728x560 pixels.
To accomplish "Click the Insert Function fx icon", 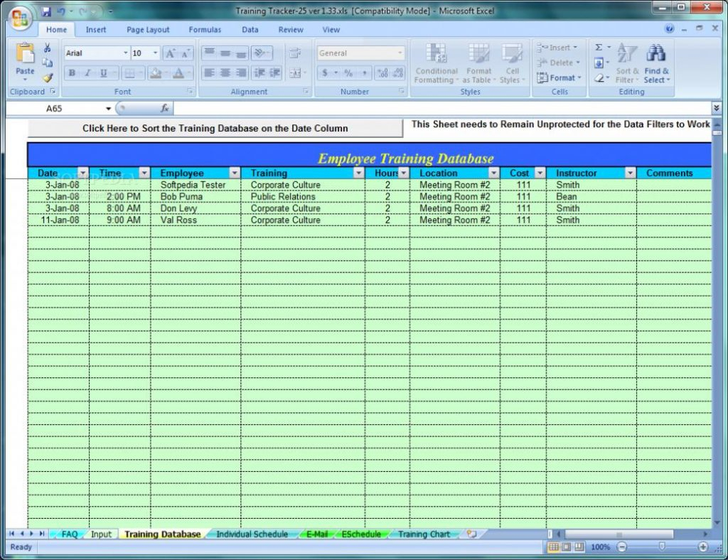I will pyautogui.click(x=164, y=109).
